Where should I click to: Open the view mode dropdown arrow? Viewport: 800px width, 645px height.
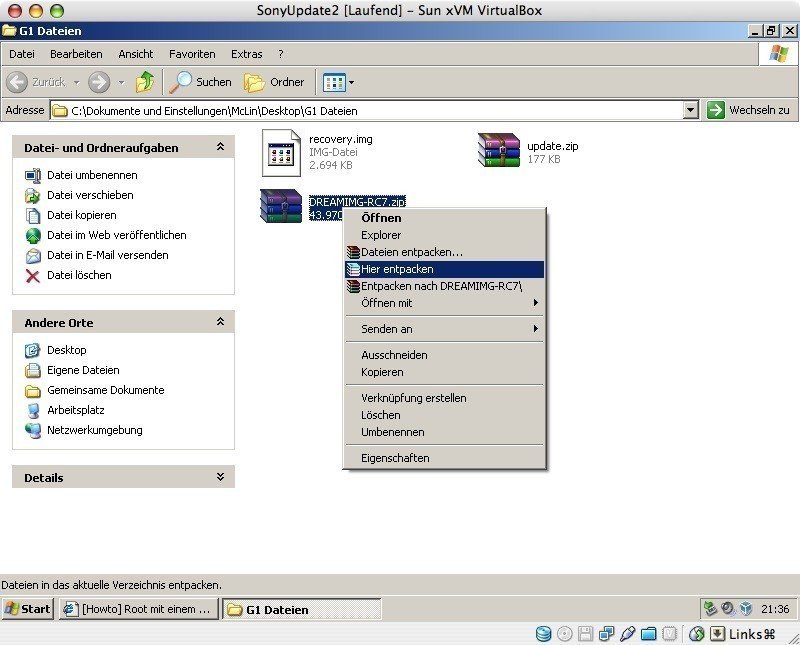click(x=352, y=82)
